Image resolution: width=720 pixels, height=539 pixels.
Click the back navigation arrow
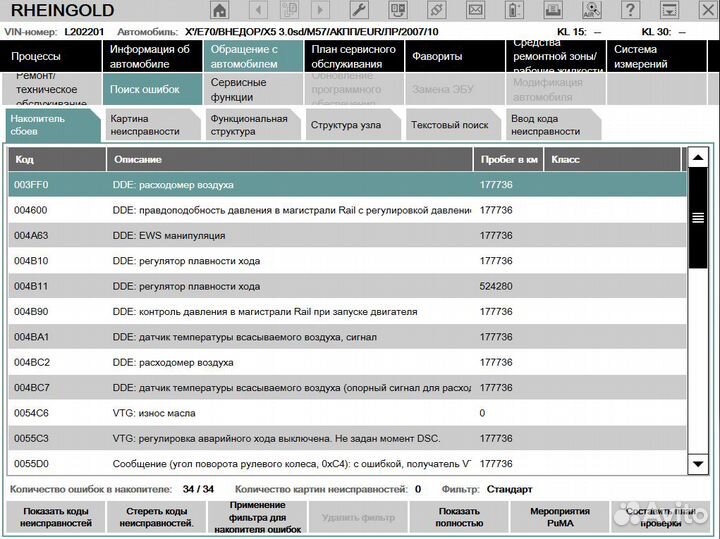258,10
